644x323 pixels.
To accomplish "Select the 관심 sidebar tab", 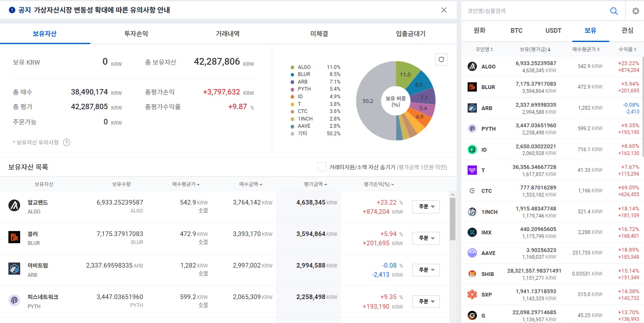I will click(x=627, y=30).
